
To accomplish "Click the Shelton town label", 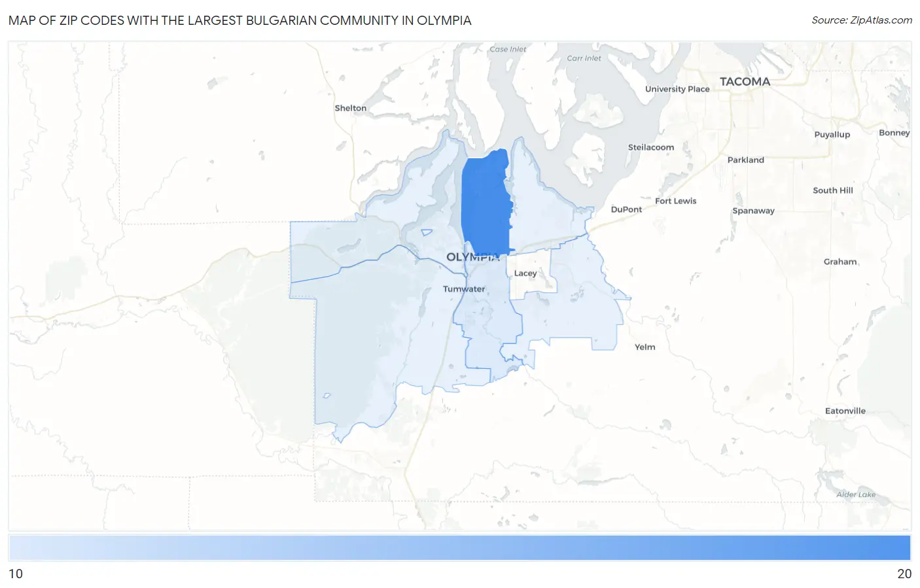I will [x=351, y=108].
